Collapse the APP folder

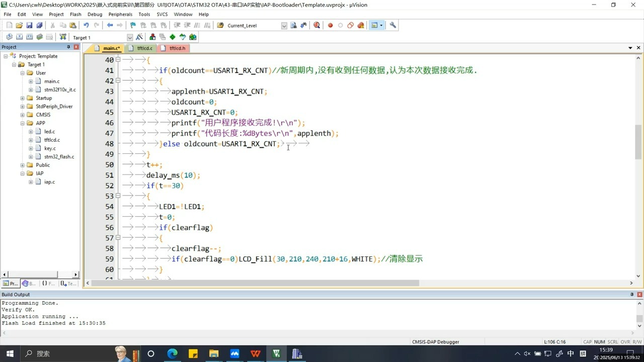point(23,123)
